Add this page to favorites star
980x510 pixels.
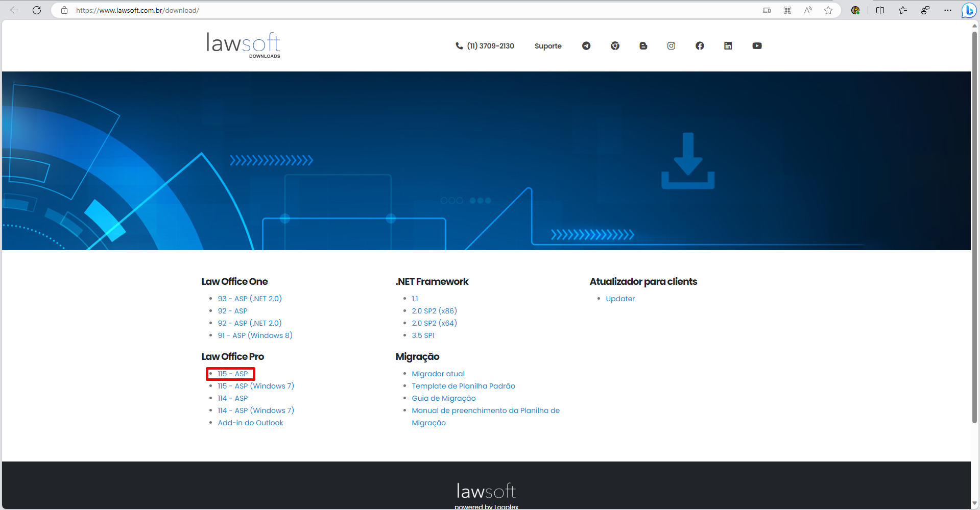(828, 10)
